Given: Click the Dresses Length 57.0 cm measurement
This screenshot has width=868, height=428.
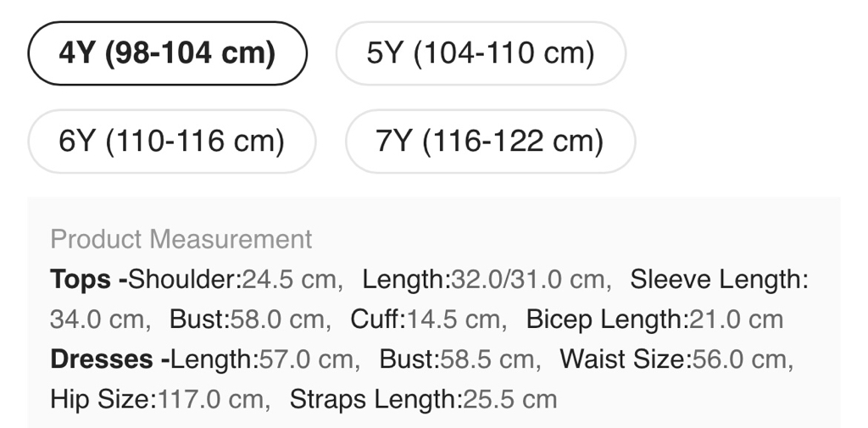Looking at the screenshot, I should pos(264,359).
